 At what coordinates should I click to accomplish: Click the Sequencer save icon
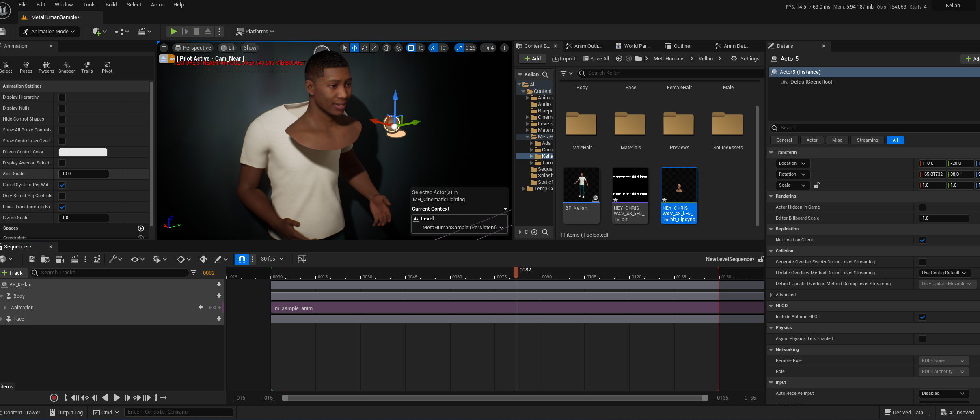[32, 259]
